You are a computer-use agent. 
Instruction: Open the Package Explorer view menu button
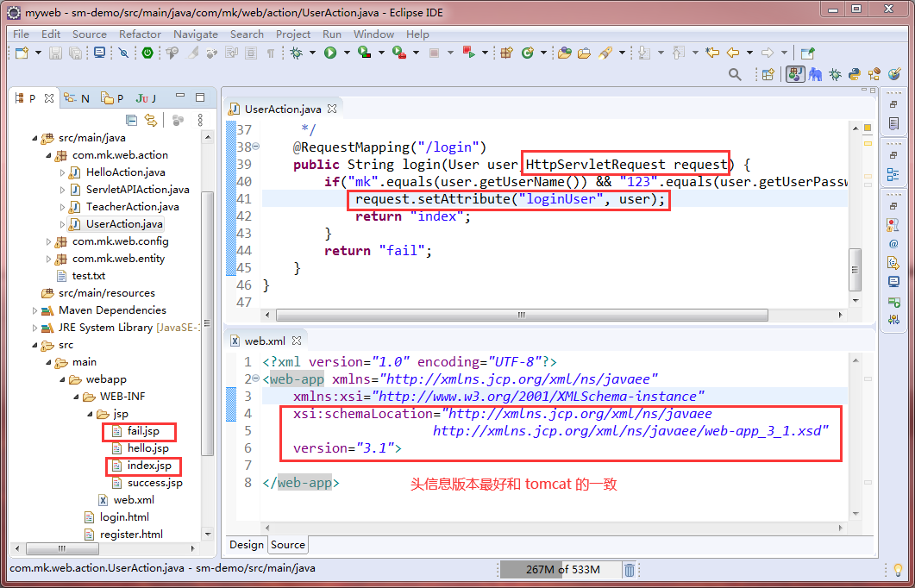pyautogui.click(x=200, y=120)
